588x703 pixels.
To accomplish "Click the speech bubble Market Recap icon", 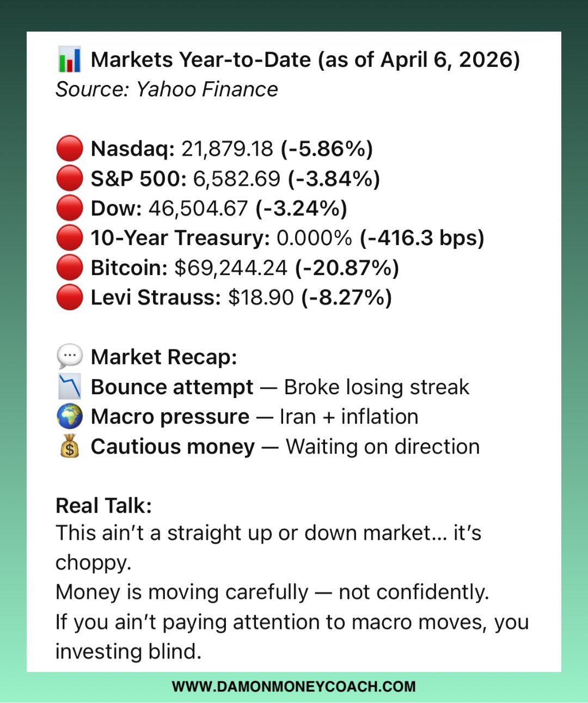I will [70, 357].
